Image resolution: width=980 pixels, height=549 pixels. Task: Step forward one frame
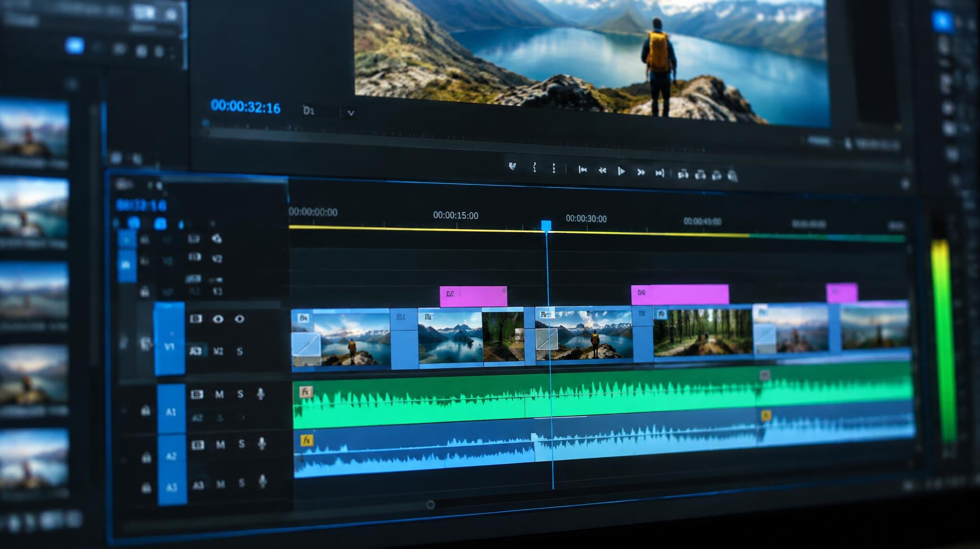641,172
